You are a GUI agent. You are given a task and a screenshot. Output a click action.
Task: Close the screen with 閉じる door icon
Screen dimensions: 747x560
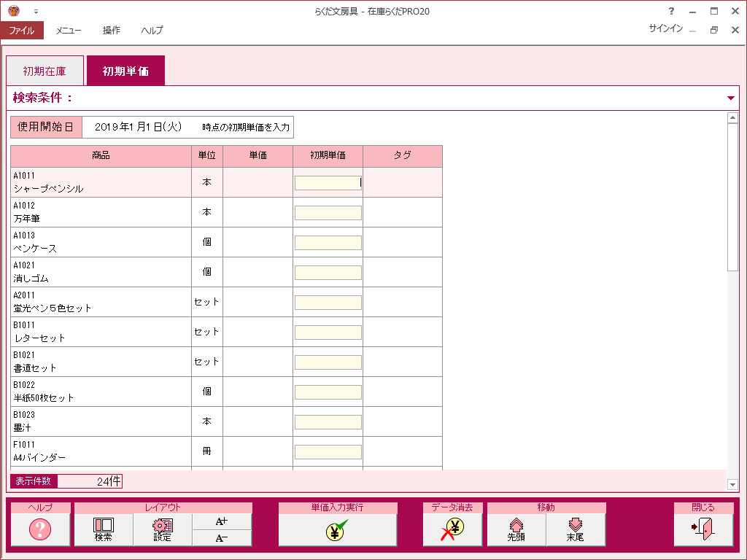point(703,529)
